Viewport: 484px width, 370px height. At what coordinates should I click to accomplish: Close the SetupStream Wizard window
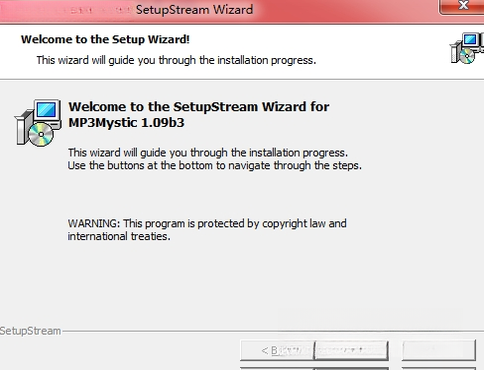[462, 6]
